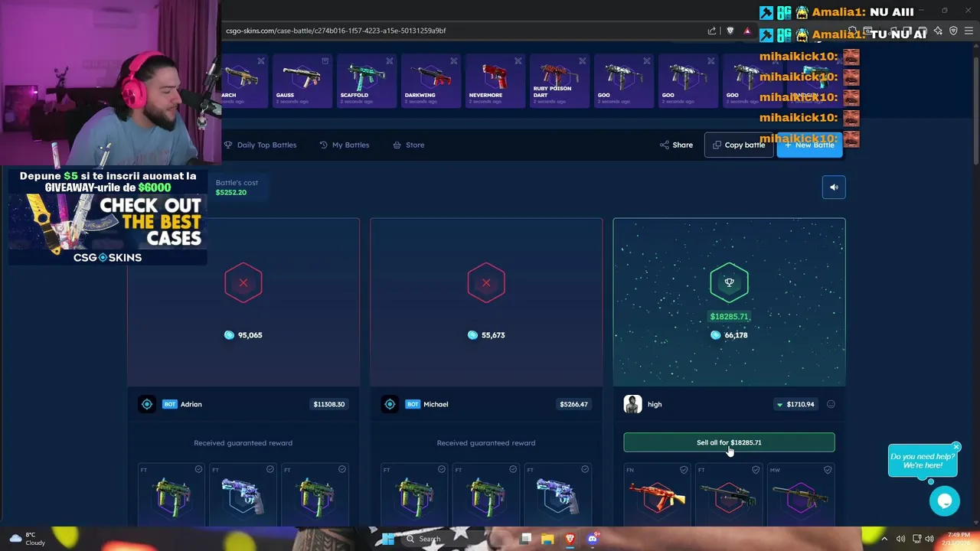Open Discord from the taskbar

[592, 539]
